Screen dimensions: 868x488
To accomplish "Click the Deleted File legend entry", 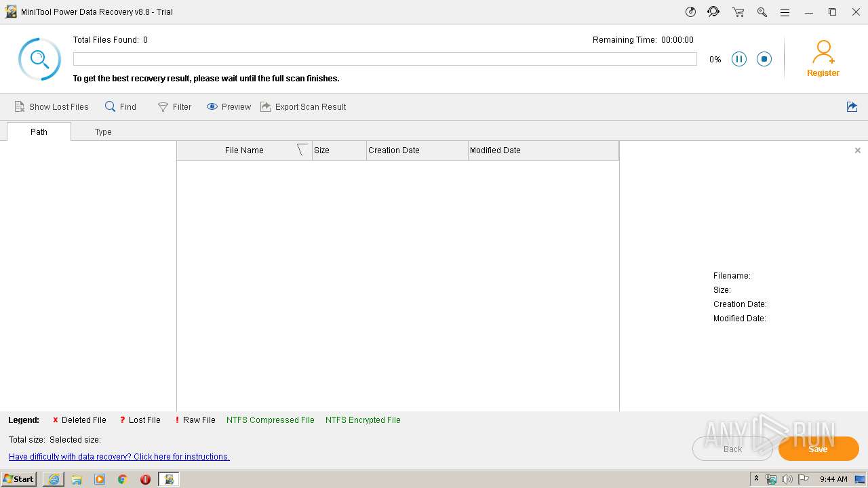I will 79,420.
